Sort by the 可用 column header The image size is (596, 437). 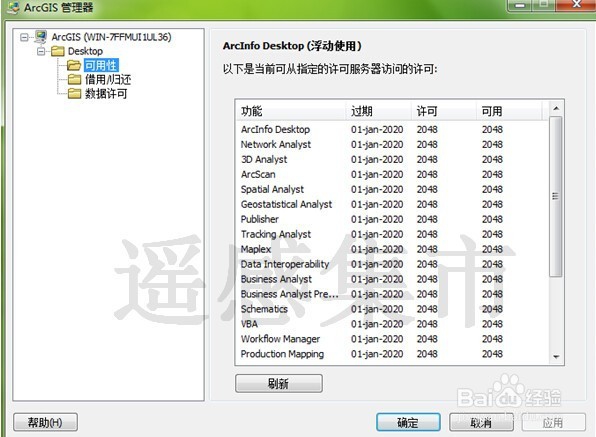pos(509,111)
